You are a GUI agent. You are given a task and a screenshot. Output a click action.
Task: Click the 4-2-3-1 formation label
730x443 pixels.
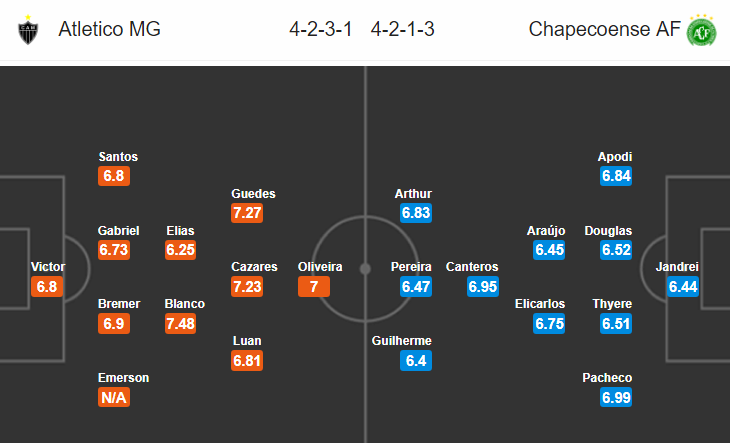321,29
